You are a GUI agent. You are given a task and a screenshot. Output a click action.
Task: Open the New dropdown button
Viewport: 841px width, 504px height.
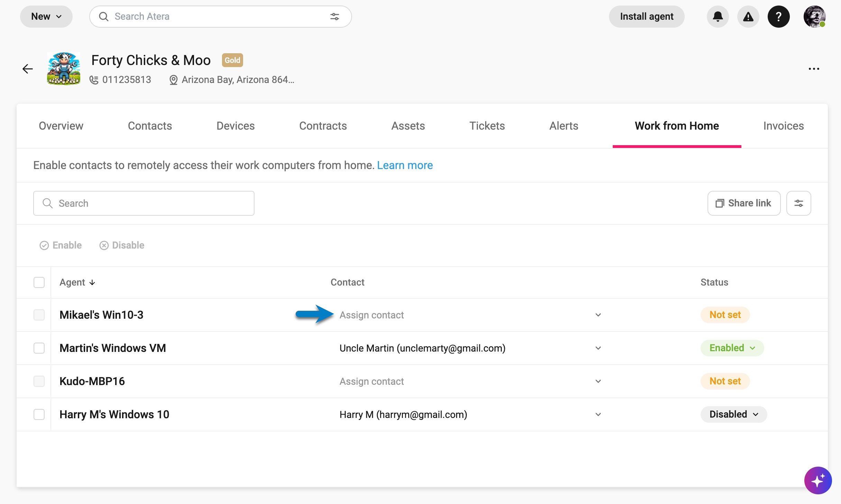pyautogui.click(x=46, y=17)
